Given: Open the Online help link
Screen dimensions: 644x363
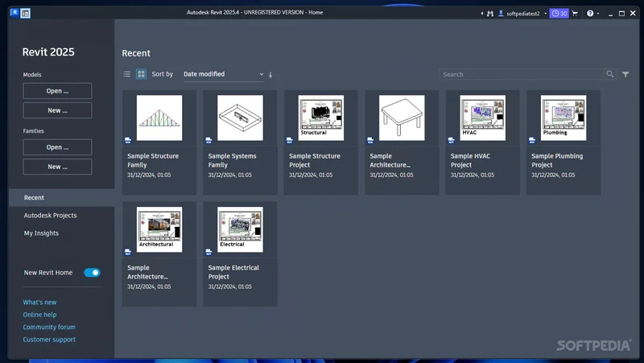Looking at the screenshot, I should coord(39,315).
